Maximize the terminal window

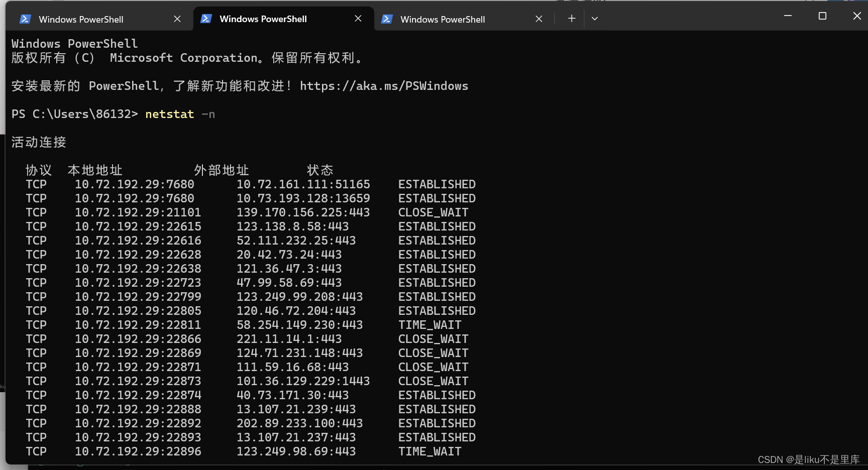tap(822, 16)
